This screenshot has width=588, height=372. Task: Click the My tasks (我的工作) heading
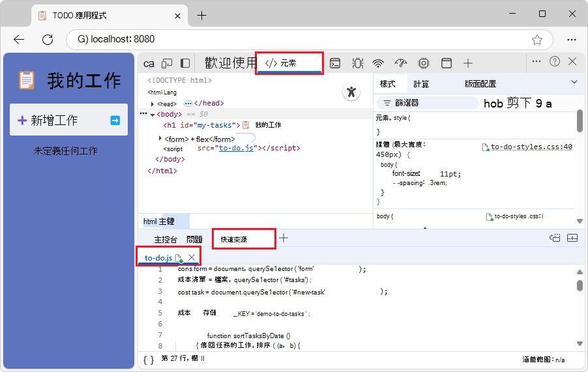click(x=83, y=81)
